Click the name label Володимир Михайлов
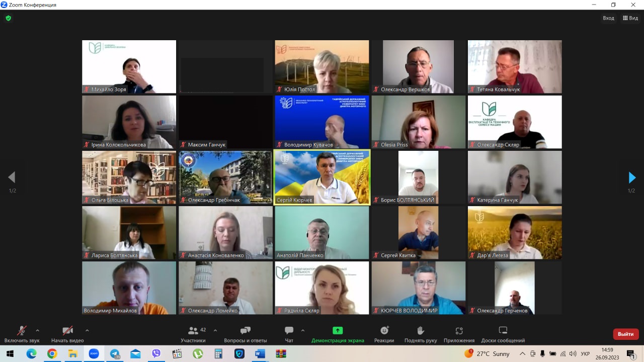644x362 pixels. 110,311
